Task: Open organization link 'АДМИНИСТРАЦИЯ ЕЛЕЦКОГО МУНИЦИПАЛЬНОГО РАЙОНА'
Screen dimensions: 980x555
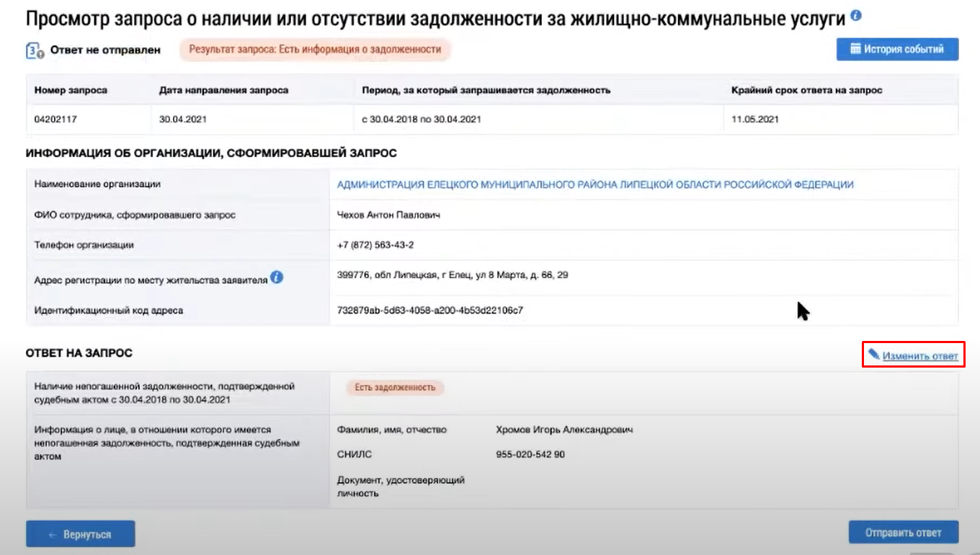Action: click(x=595, y=185)
